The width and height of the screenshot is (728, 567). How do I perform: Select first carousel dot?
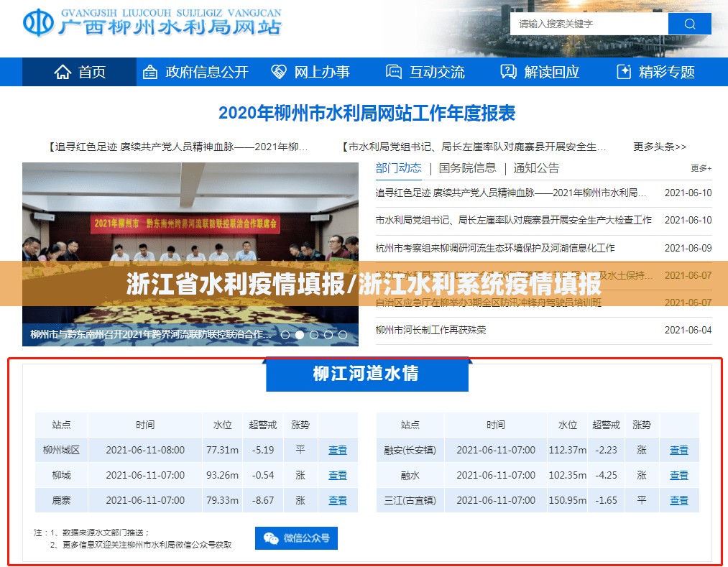[x=285, y=335]
